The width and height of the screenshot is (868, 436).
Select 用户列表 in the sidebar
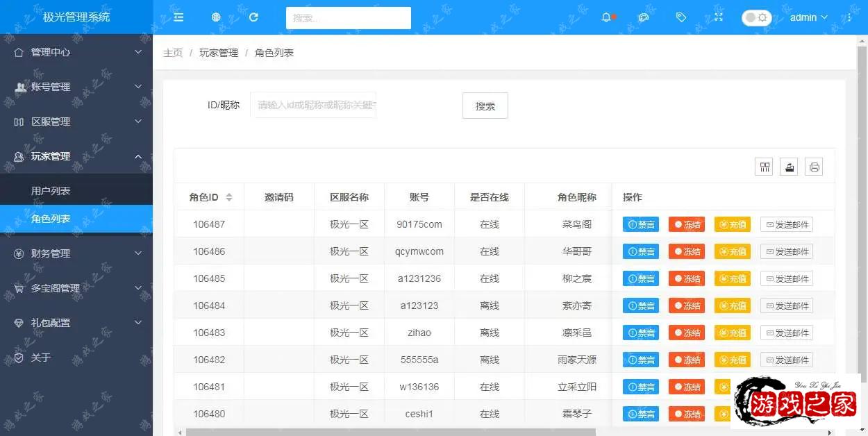[x=51, y=191]
